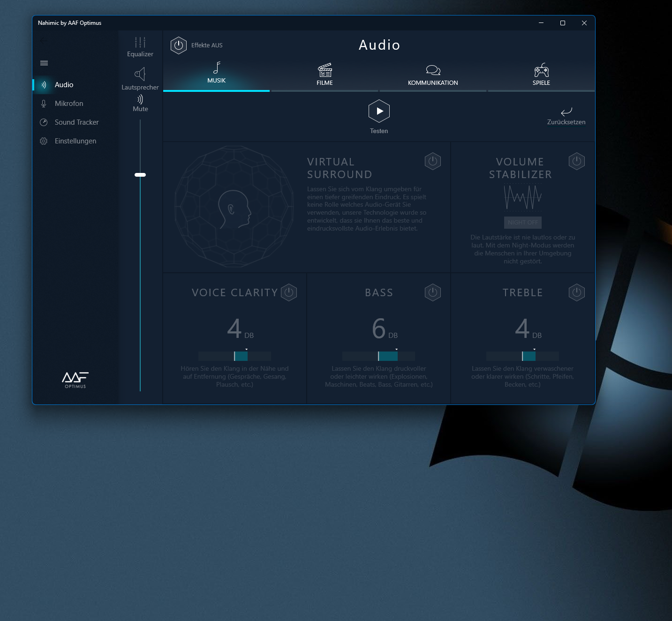The height and width of the screenshot is (621, 672).
Task: Click the Mikrofon microphone icon
Action: [x=44, y=104]
